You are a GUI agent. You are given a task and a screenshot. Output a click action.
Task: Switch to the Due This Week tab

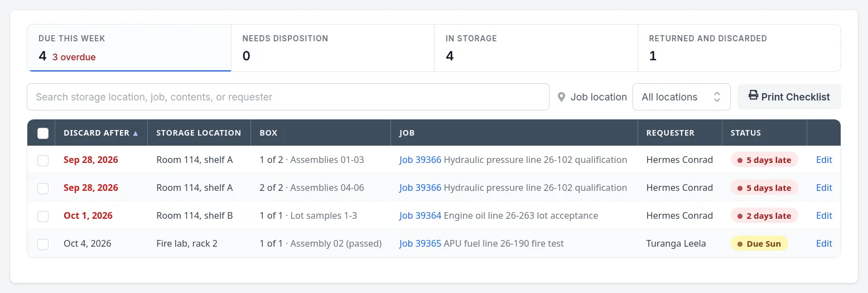(x=129, y=48)
